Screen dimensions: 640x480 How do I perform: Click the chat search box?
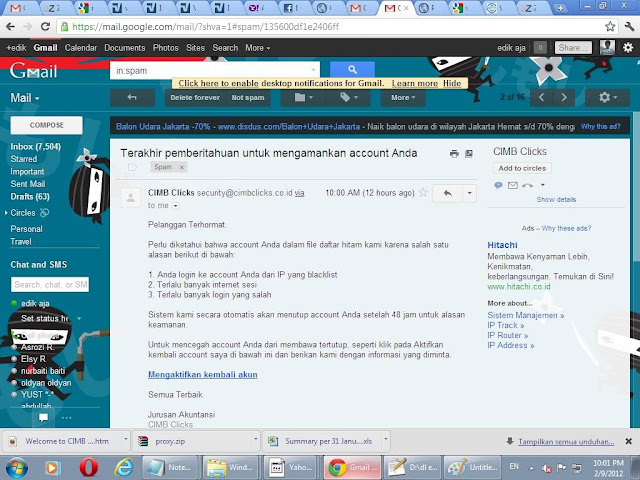50,284
